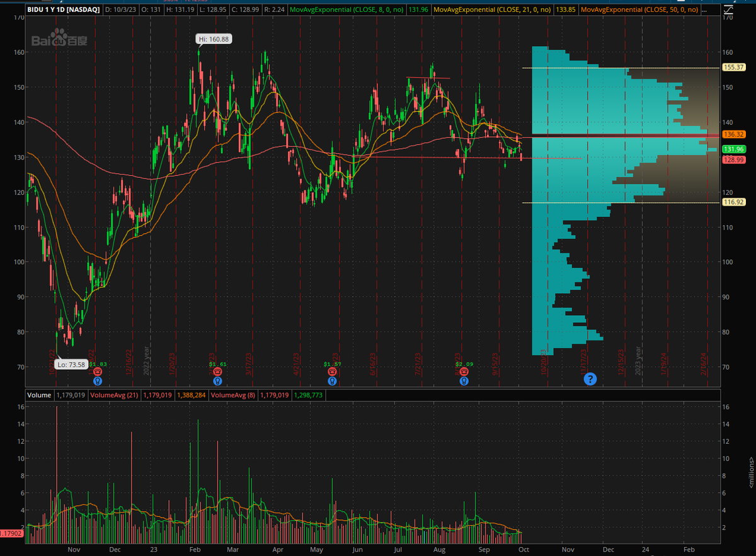Click the Apr label on the time axis

[x=278, y=550]
